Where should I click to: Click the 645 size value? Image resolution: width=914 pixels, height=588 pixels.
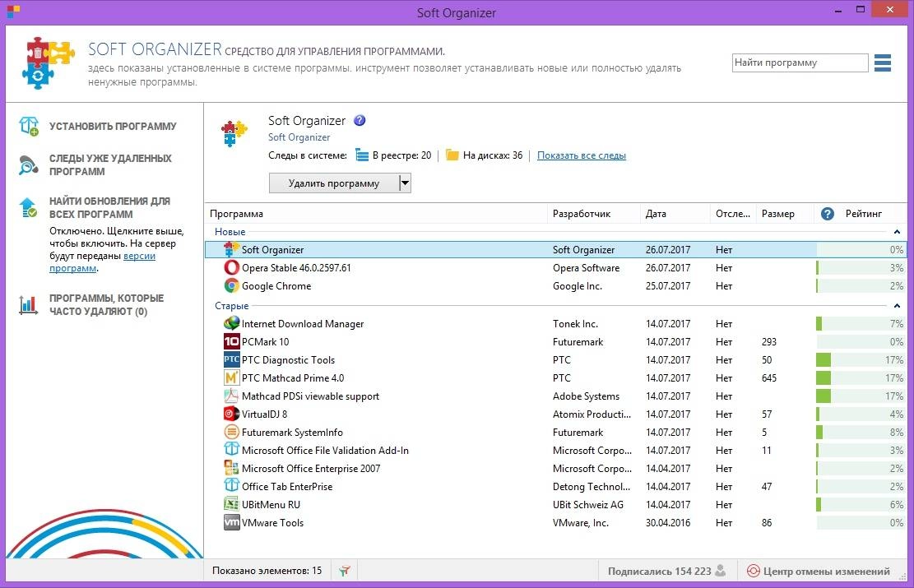tap(769, 378)
